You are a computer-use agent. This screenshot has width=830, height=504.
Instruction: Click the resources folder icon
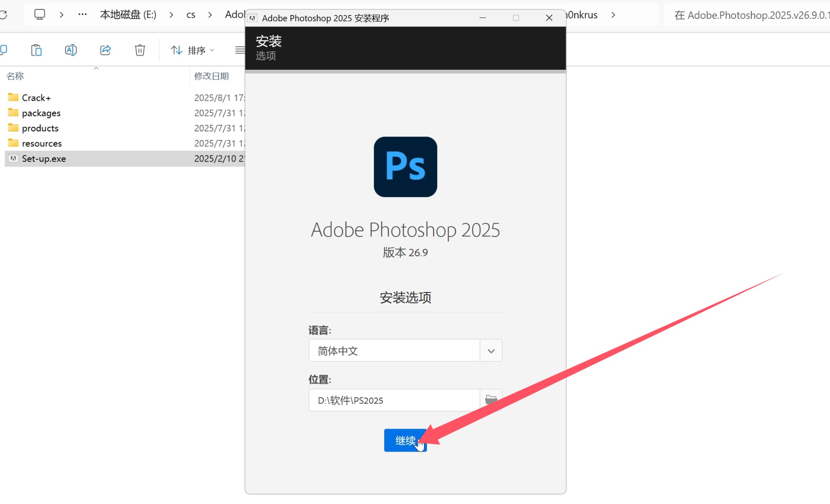tap(13, 143)
